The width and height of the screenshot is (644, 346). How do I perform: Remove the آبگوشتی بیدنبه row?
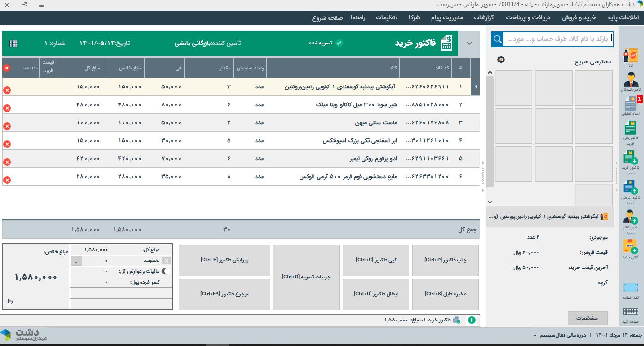[x=7, y=90]
